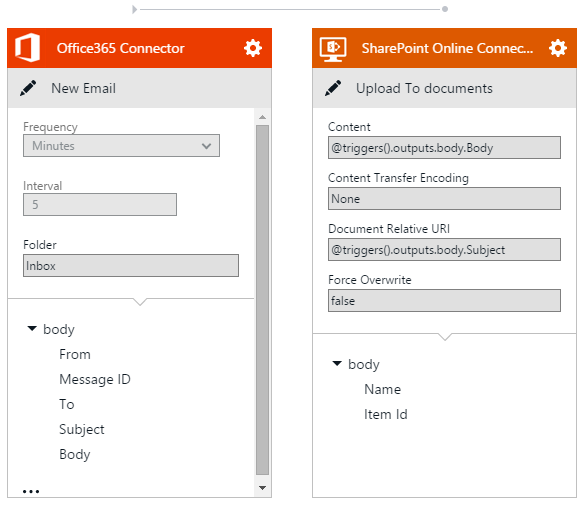
Task: Click the SharePoint Online logo icon
Action: pyautogui.click(x=333, y=49)
